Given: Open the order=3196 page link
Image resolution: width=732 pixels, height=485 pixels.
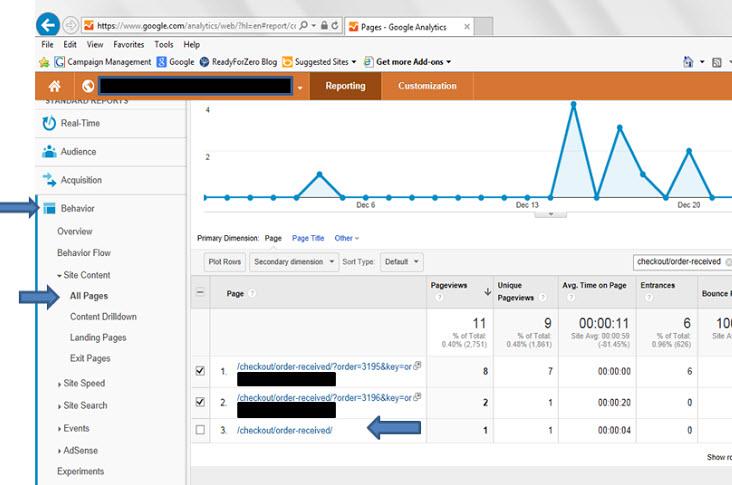Looking at the screenshot, I should tap(324, 398).
